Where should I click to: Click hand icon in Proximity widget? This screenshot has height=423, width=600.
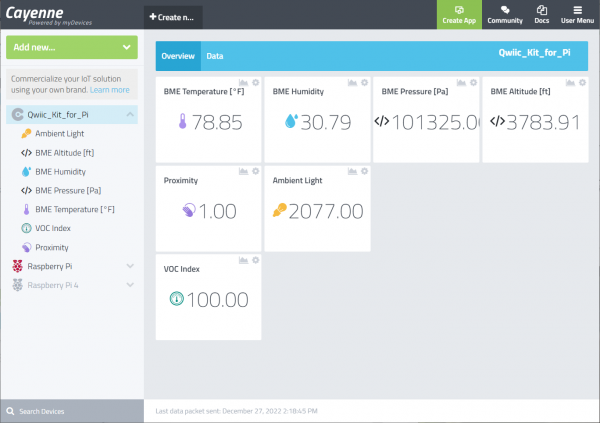point(189,210)
